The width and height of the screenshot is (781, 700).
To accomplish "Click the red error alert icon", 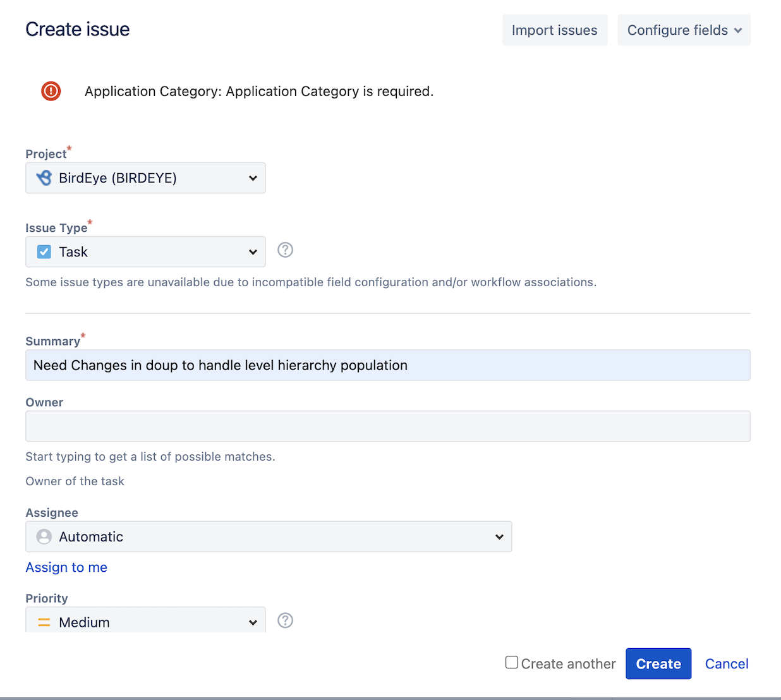I will pyautogui.click(x=51, y=91).
